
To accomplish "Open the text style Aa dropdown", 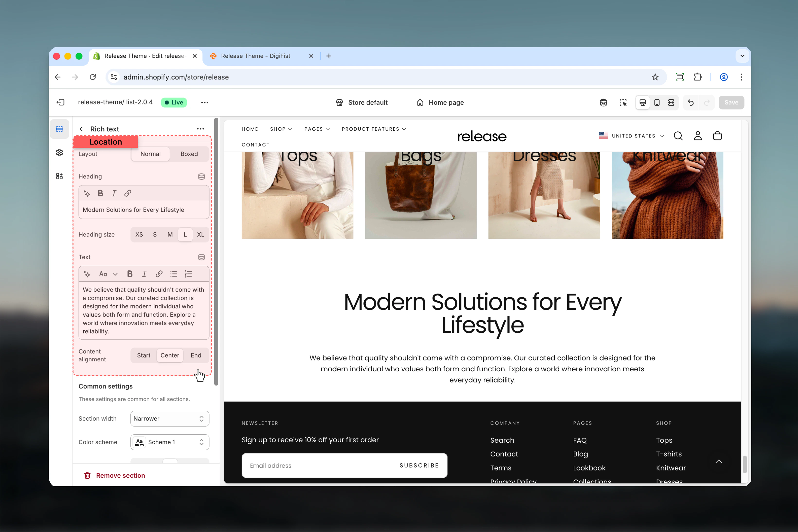I will click(x=108, y=274).
